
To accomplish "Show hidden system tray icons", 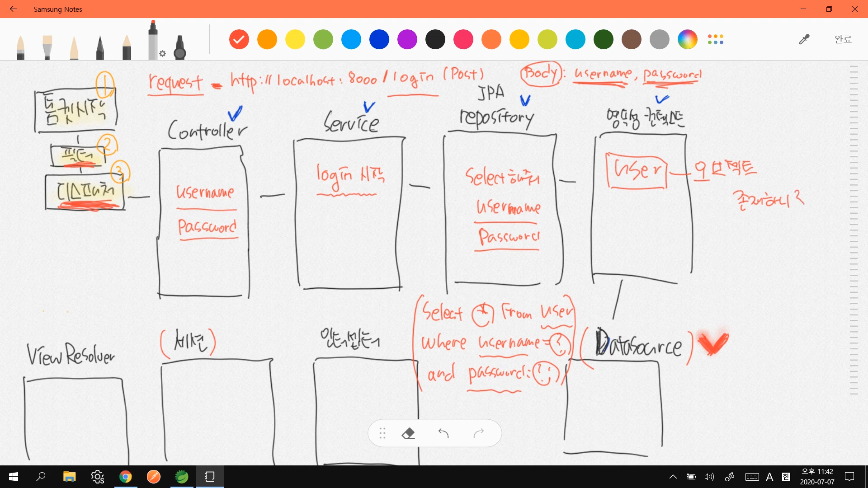I will [673, 477].
